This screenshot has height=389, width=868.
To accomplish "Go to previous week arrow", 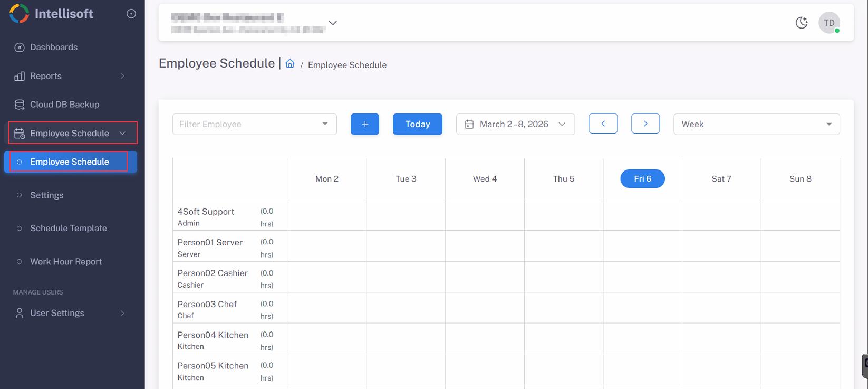I will (603, 124).
